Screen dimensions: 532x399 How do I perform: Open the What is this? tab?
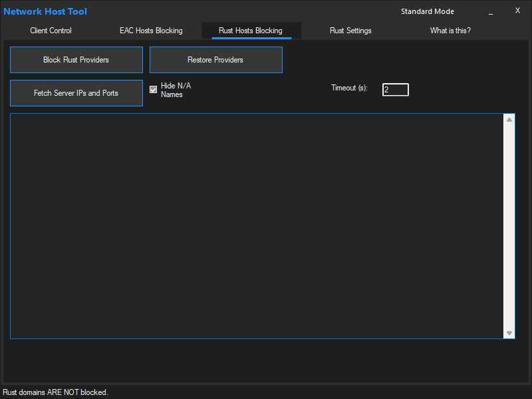point(450,31)
